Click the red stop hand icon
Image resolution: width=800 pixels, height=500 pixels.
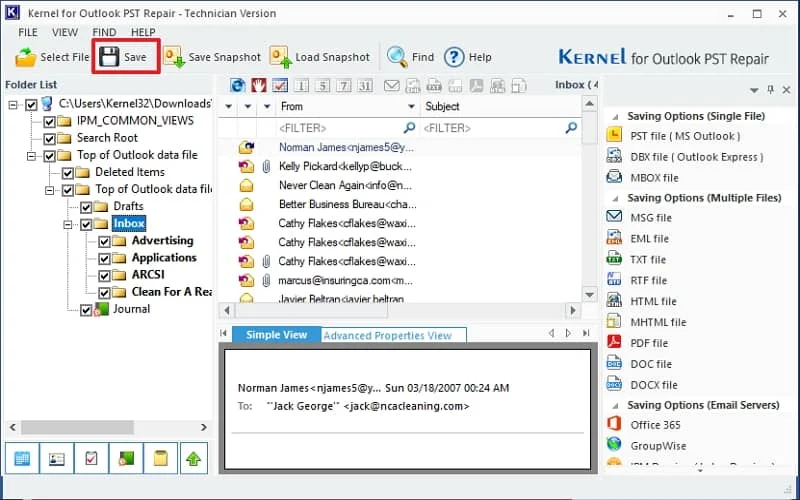(x=259, y=85)
